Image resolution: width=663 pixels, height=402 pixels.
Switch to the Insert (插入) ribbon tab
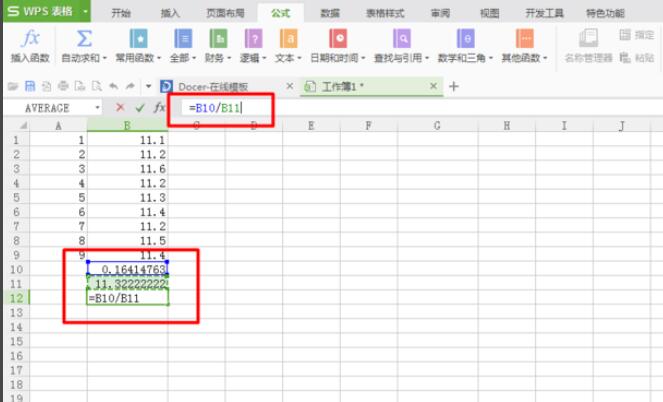point(171,13)
